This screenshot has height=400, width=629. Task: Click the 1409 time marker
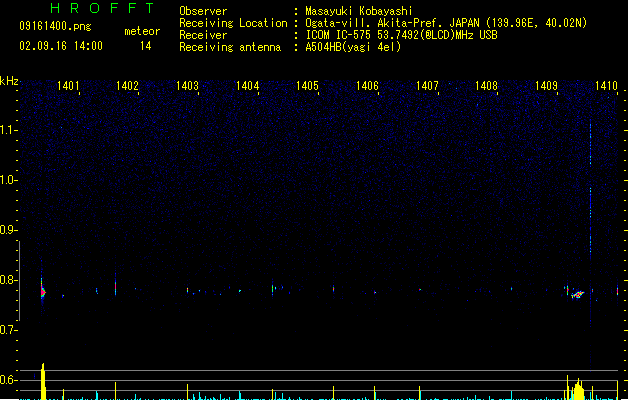coord(546,86)
